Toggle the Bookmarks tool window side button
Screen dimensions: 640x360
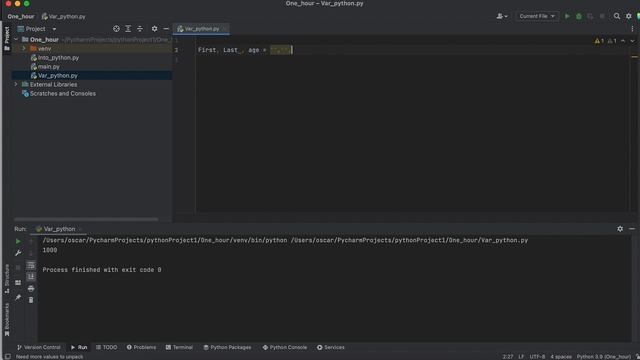coord(7,319)
